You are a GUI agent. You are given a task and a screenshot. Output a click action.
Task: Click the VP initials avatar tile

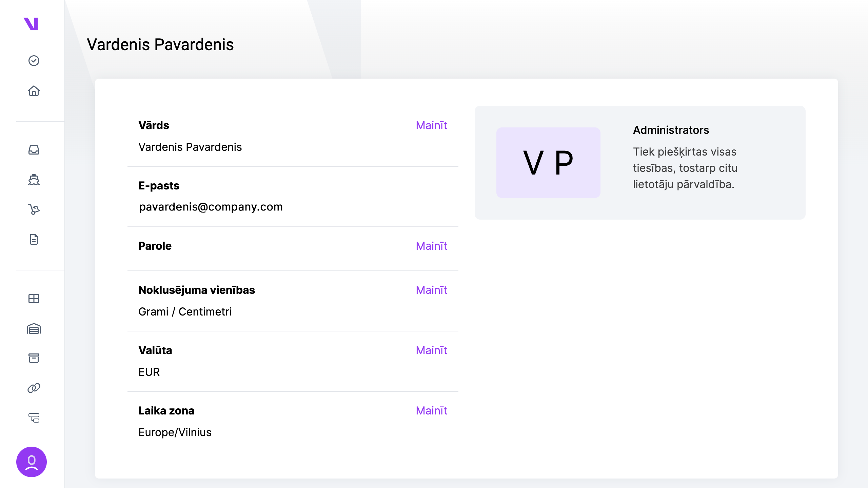548,163
